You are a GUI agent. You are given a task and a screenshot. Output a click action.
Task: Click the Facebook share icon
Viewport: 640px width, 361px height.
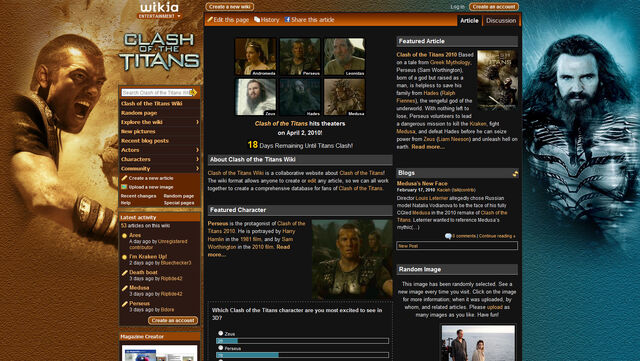point(287,20)
